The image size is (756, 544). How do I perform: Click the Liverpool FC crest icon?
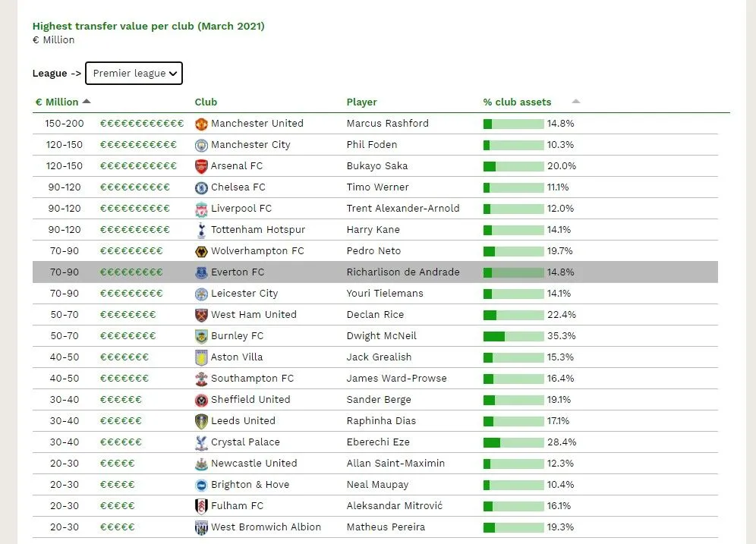point(201,209)
